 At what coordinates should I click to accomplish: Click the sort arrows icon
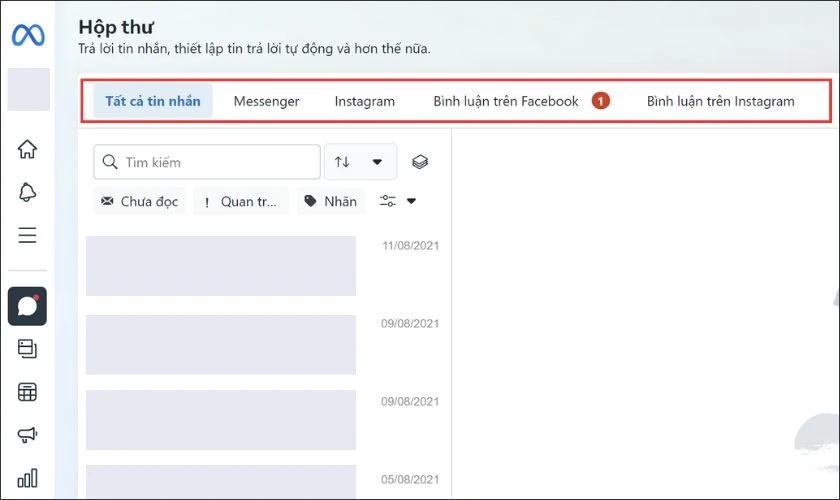pyautogui.click(x=342, y=162)
